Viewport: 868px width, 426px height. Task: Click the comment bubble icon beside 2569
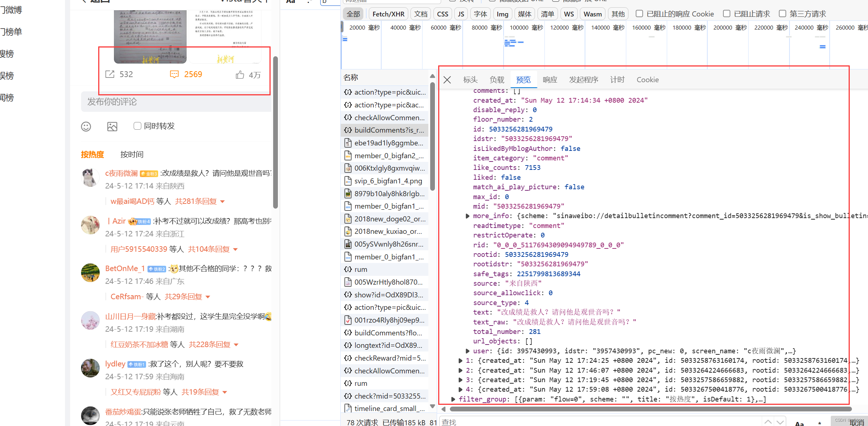point(174,75)
